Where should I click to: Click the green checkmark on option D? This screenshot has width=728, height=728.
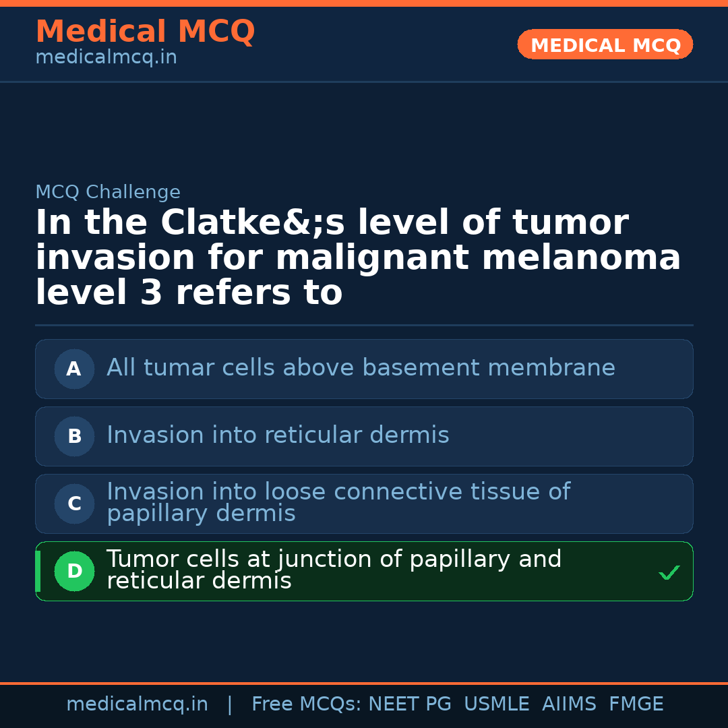pyautogui.click(x=669, y=572)
